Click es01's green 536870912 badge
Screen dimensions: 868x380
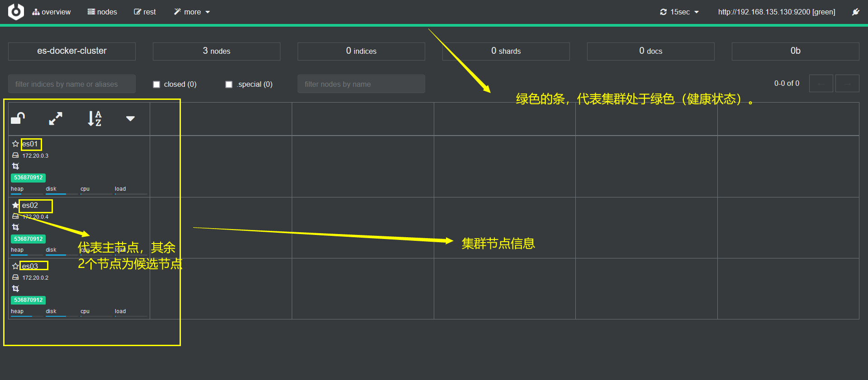point(28,178)
